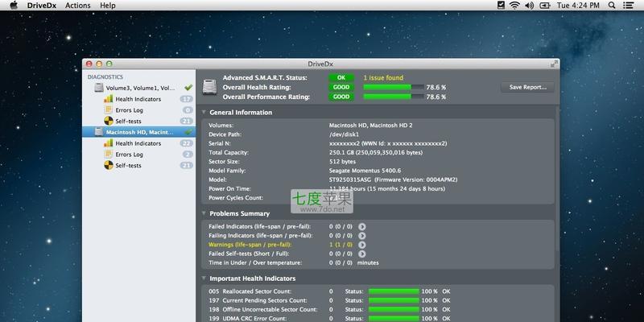Click the crash-test icon of the first Self-tests row
Viewport: 644px width, 322px height.
[x=108, y=122]
